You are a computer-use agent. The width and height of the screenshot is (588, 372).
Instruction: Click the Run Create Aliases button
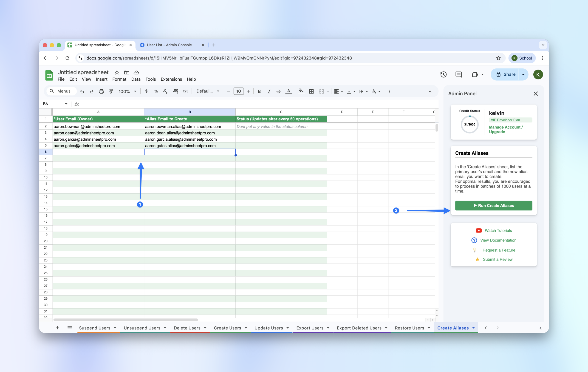494,206
